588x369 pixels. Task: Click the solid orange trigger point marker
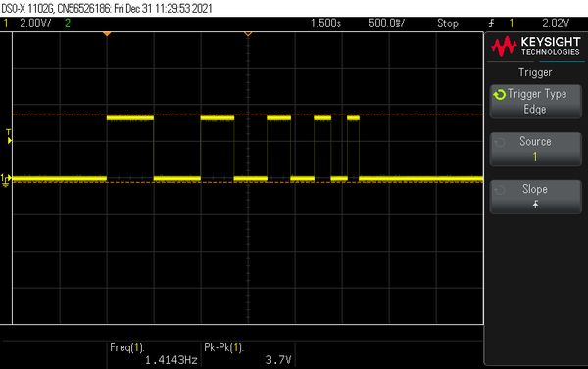pos(107,34)
